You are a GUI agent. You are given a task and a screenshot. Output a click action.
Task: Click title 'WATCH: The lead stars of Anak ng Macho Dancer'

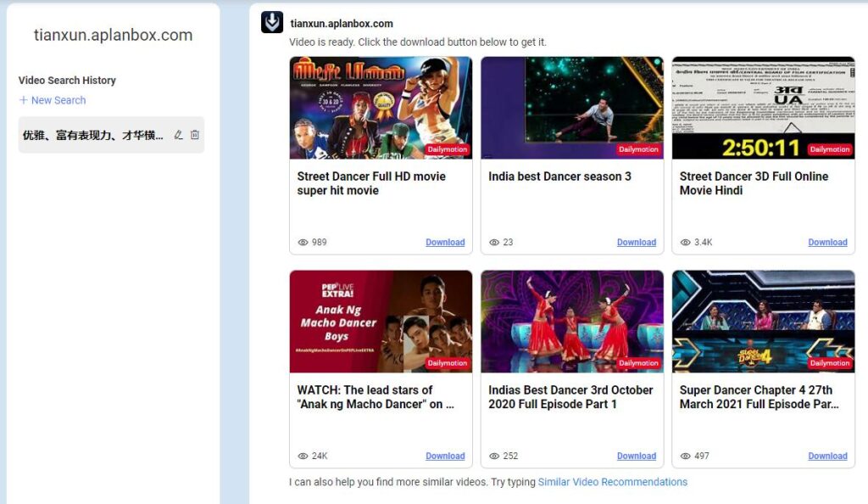376,397
